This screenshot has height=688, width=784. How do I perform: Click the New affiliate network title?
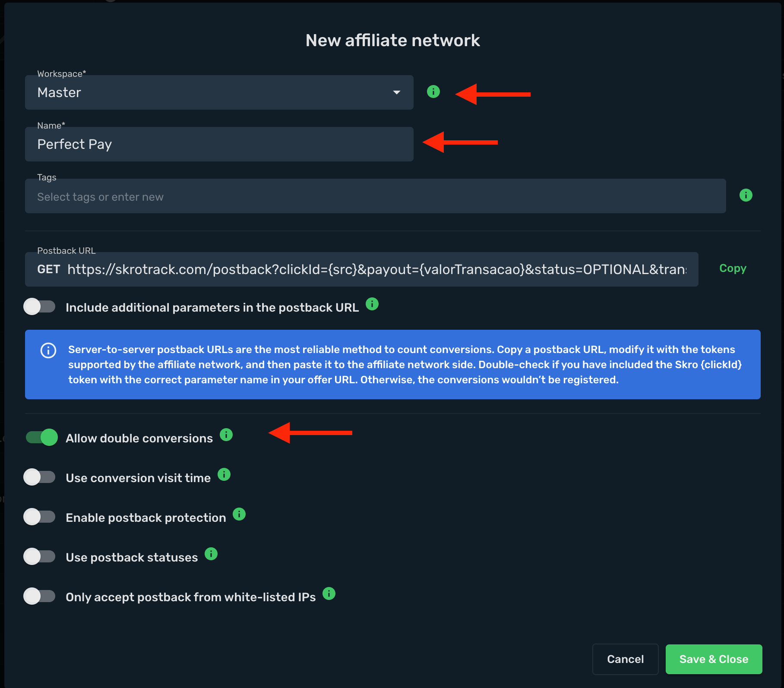392,41
